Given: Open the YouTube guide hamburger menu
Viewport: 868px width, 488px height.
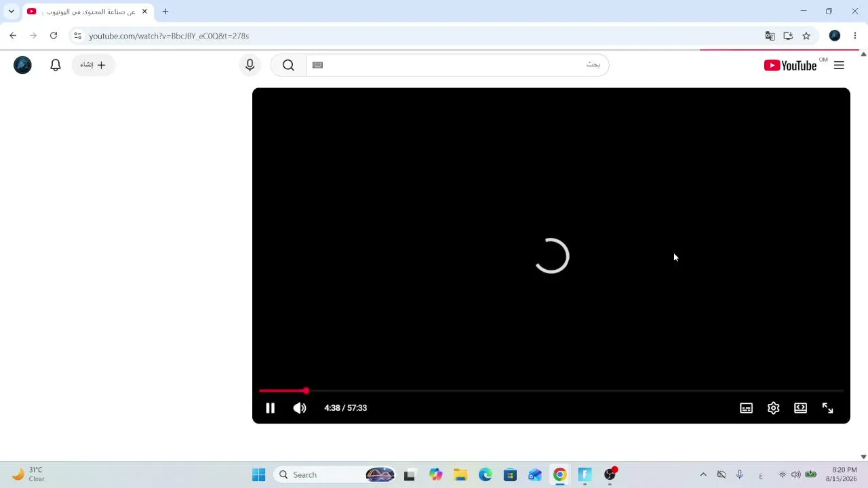Looking at the screenshot, I should coord(839,65).
